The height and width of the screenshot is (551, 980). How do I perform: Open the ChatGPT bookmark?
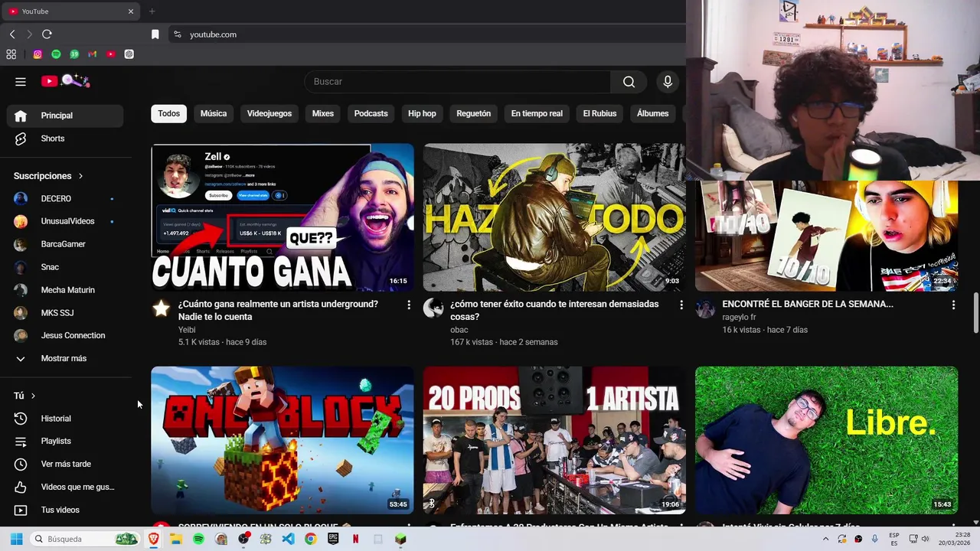[129, 54]
